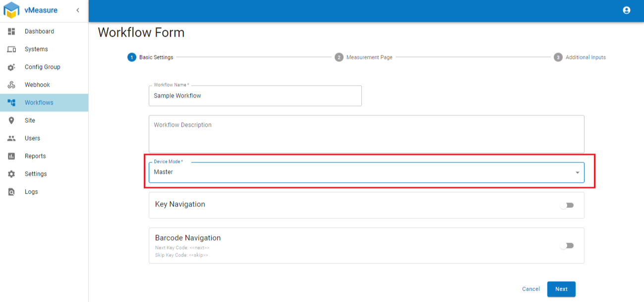Click the Workflow Description text area
Image resolution: width=644 pixels, height=302 pixels.
tap(366, 134)
